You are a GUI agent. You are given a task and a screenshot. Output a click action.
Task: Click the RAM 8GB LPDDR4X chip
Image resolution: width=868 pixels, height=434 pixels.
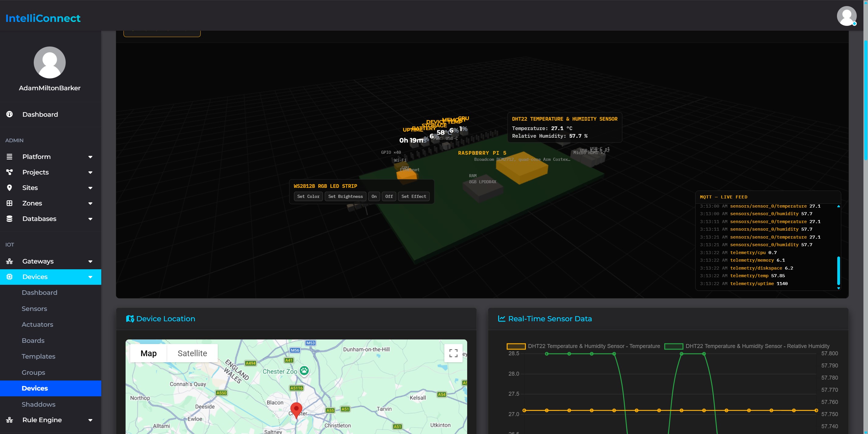pos(483,188)
